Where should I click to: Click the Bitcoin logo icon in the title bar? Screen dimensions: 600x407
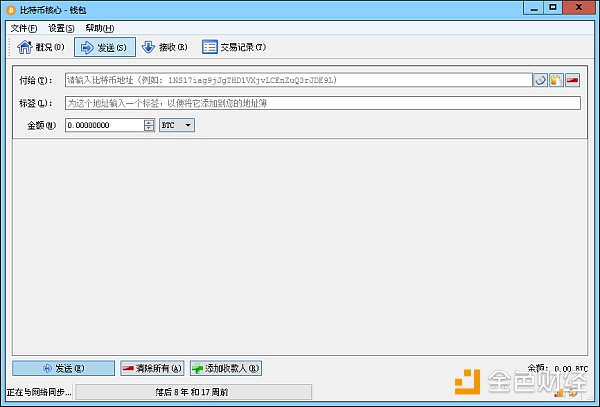(11, 10)
